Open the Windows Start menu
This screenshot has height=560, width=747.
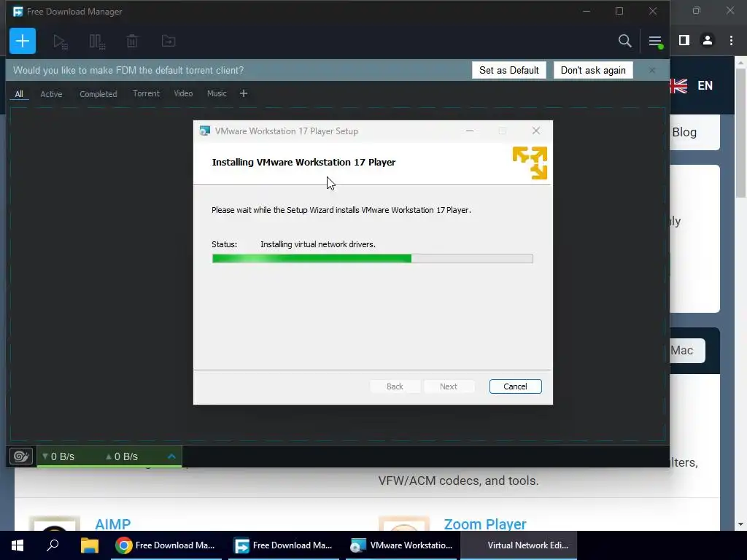(18, 545)
